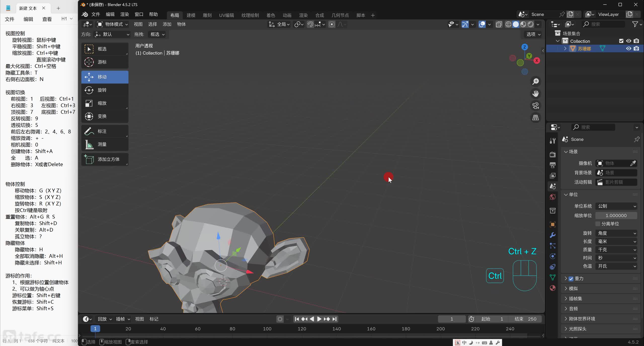Toggle camera view icon in viewport
The height and width of the screenshot is (346, 644).
(535, 106)
